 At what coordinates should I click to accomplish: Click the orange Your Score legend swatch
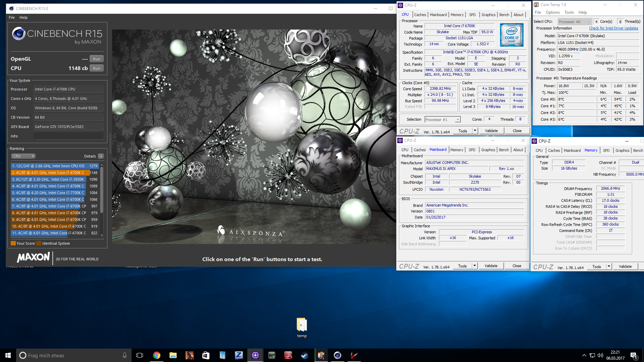pyautogui.click(x=13, y=243)
